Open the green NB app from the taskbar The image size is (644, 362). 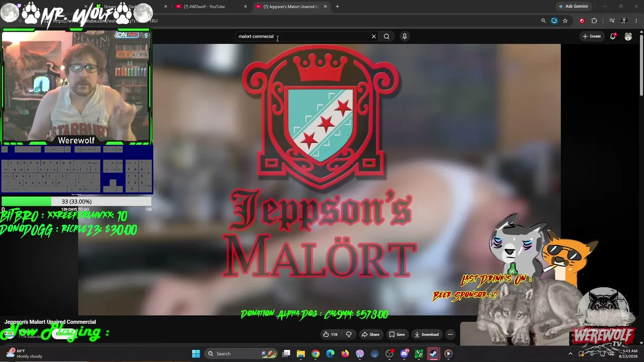point(419,353)
